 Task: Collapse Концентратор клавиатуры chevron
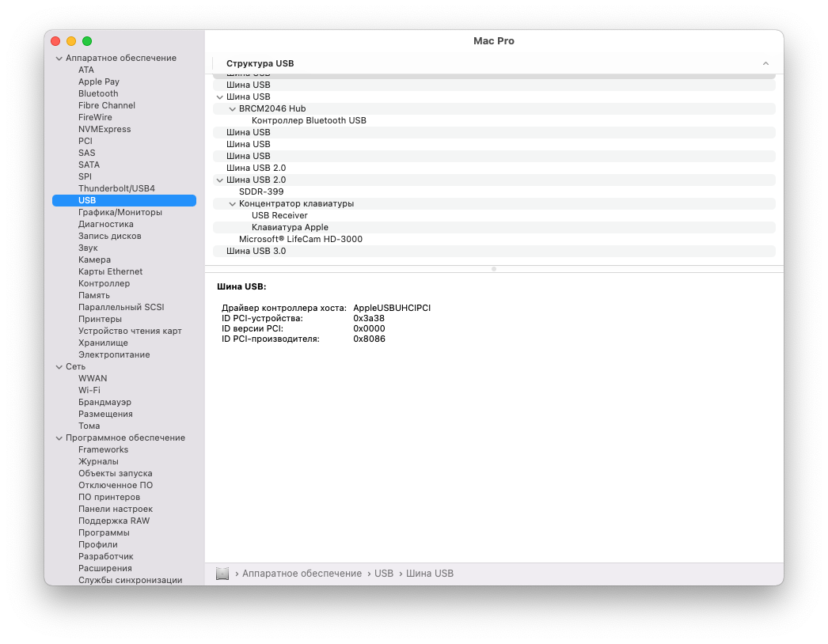click(233, 204)
